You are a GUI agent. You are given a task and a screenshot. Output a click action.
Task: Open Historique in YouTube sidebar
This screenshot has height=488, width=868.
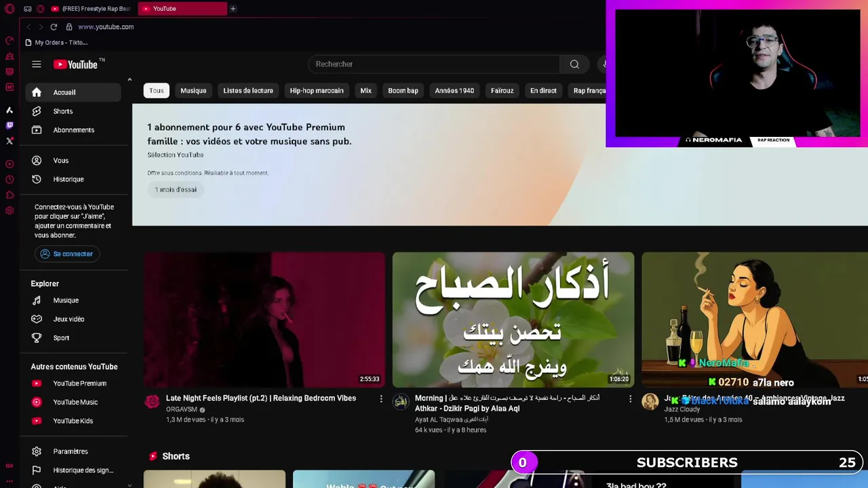pos(73,180)
